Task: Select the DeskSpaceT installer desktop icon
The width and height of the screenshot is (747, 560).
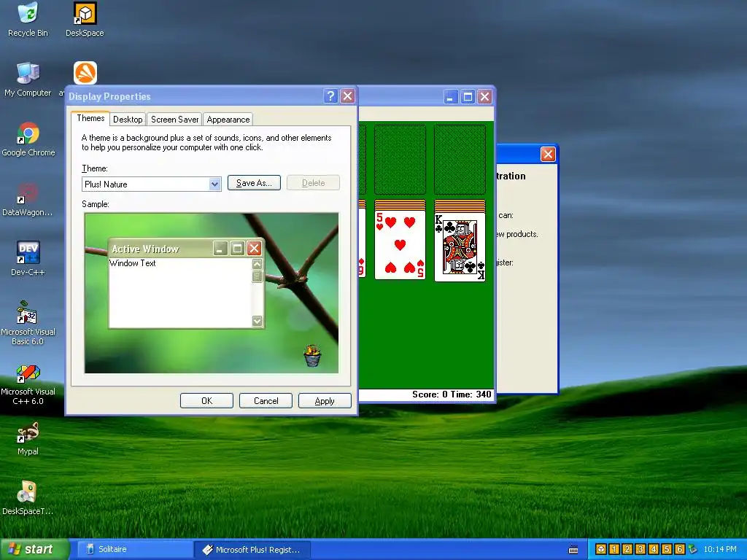Action: [28, 498]
